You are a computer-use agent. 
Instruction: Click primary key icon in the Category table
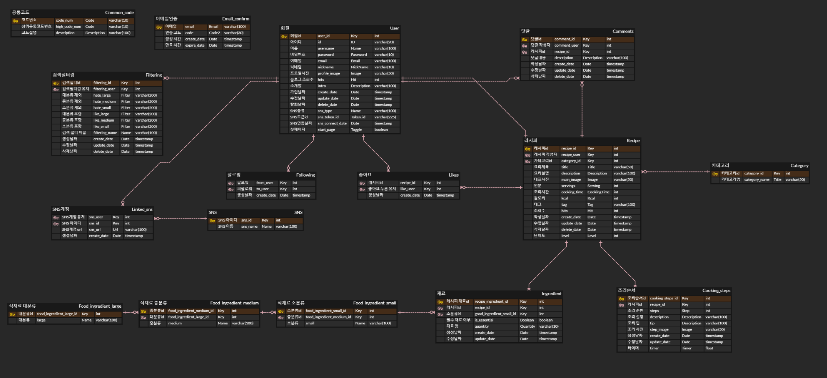tap(716, 173)
